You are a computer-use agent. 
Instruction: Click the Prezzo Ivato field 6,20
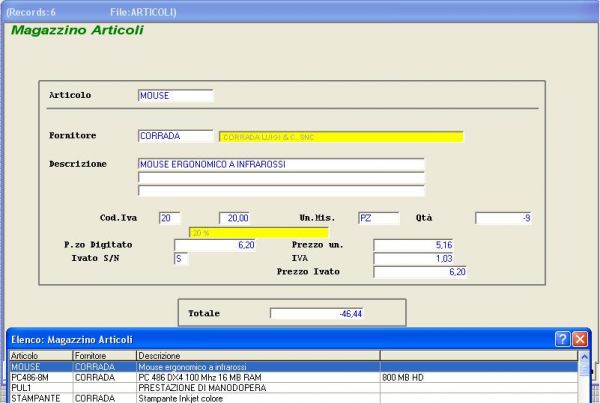point(420,272)
